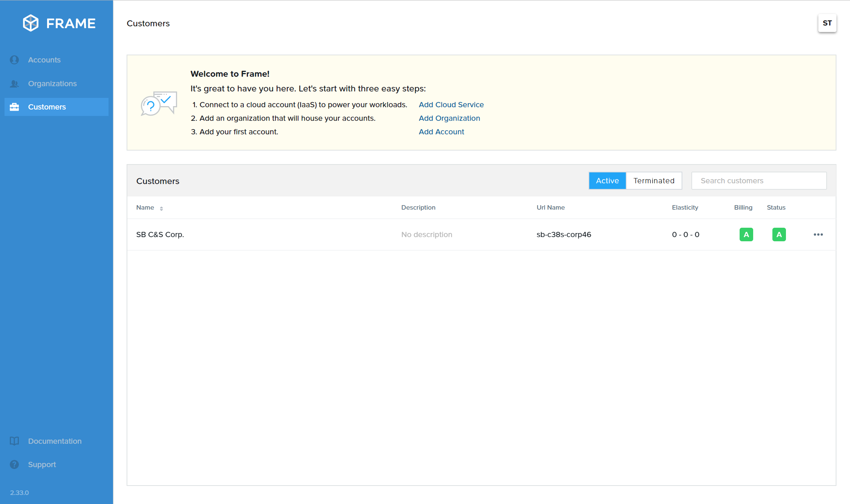This screenshot has height=504, width=850.
Task: Open three-dot menu for SB C&S Corp.
Action: [818, 234]
